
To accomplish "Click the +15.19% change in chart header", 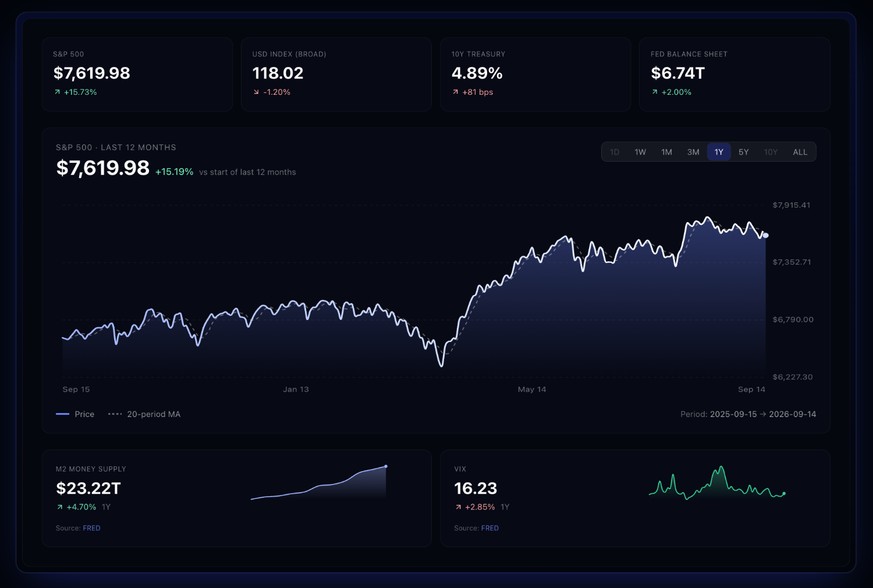I will 175,172.
